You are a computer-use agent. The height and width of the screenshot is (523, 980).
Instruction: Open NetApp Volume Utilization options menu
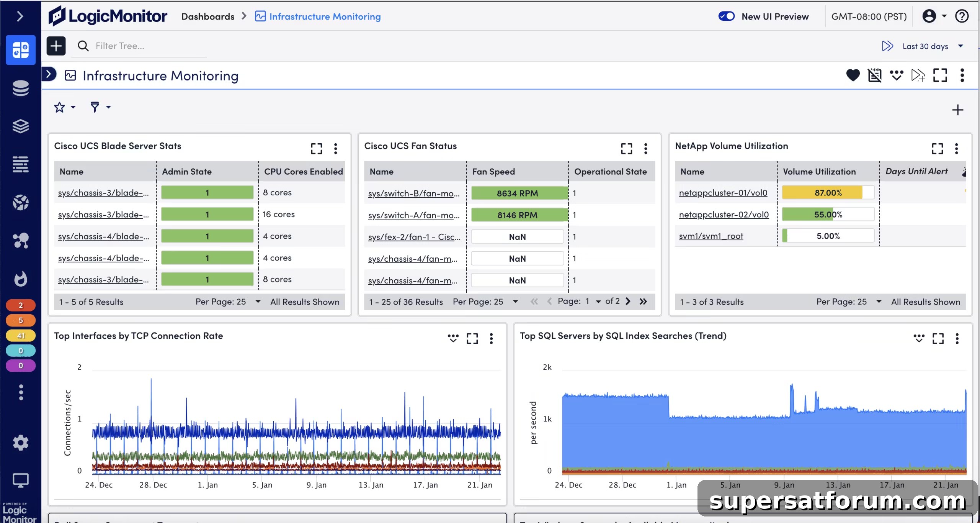click(956, 149)
